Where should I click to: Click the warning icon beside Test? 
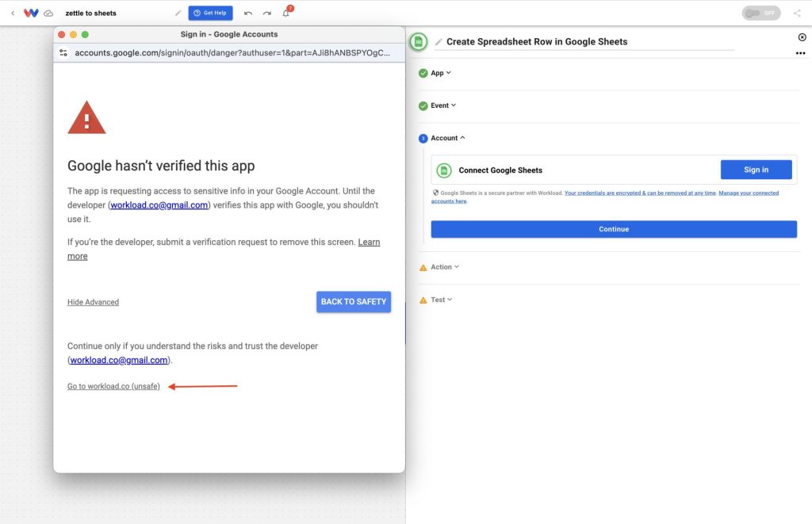click(x=423, y=300)
